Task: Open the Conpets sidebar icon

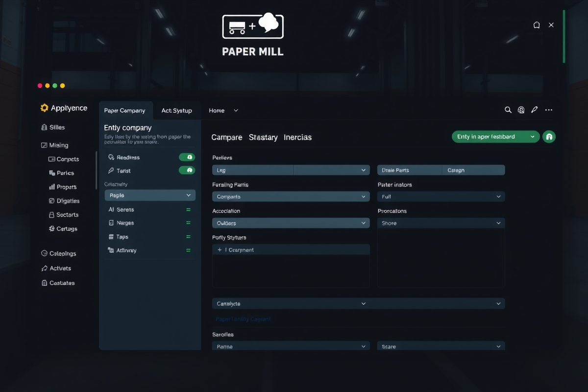Action: point(52,159)
